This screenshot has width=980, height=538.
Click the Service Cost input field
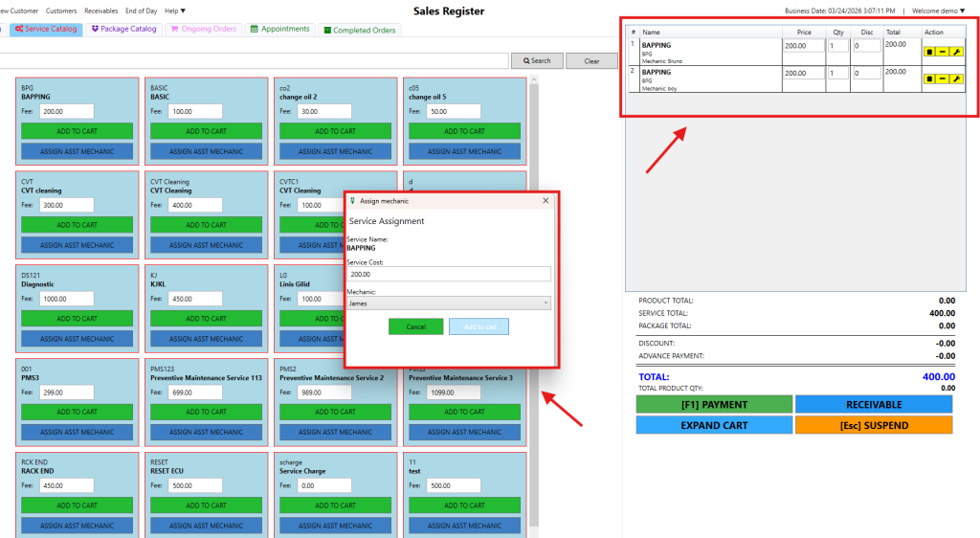point(449,274)
